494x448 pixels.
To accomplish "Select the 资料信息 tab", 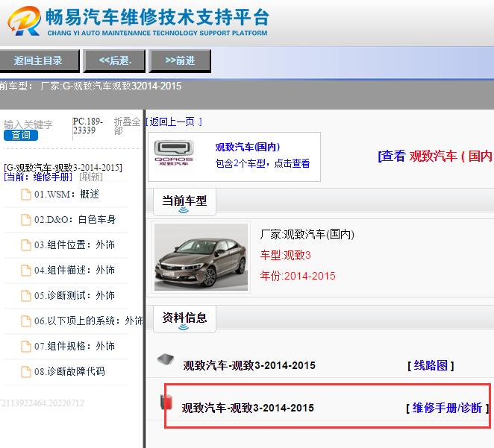I will tap(184, 318).
